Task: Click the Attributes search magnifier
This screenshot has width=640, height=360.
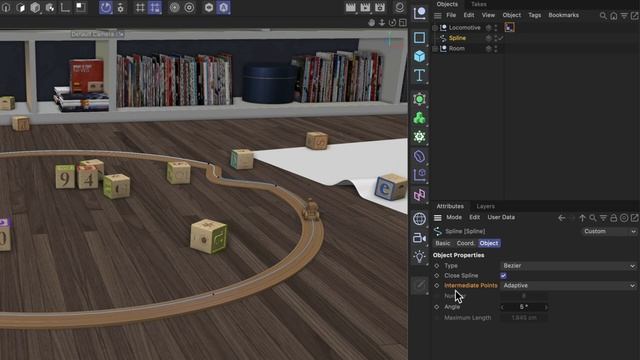Action: pyautogui.click(x=593, y=218)
